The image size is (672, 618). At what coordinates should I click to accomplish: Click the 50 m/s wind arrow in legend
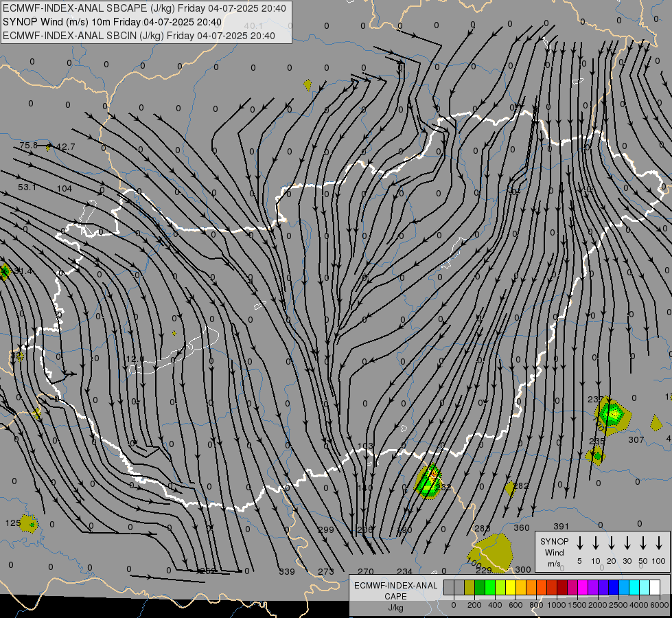[643, 543]
